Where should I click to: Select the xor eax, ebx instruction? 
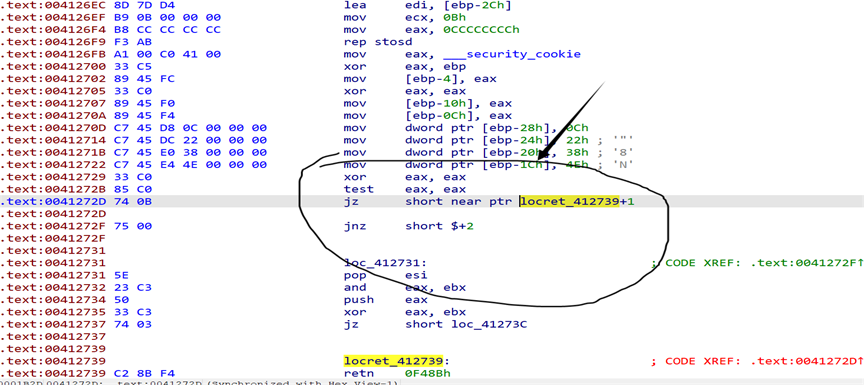pyautogui.click(x=404, y=312)
